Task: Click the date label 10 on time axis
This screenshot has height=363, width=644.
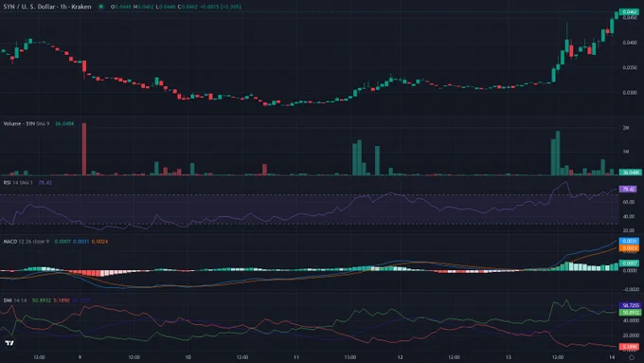Action: point(188,357)
